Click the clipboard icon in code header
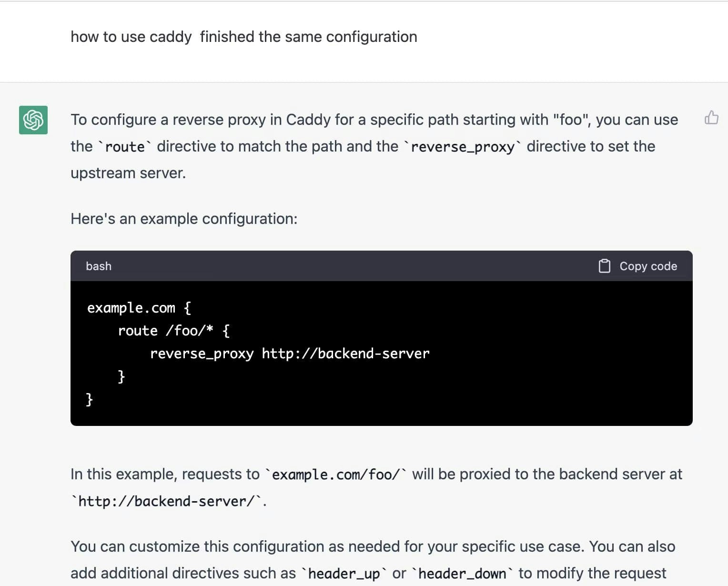 click(x=604, y=266)
